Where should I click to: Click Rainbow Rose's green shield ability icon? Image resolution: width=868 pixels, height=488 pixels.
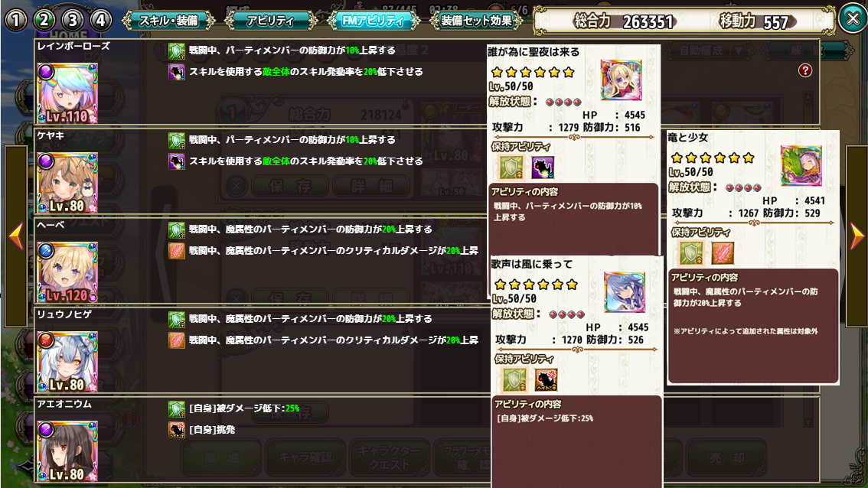177,51
